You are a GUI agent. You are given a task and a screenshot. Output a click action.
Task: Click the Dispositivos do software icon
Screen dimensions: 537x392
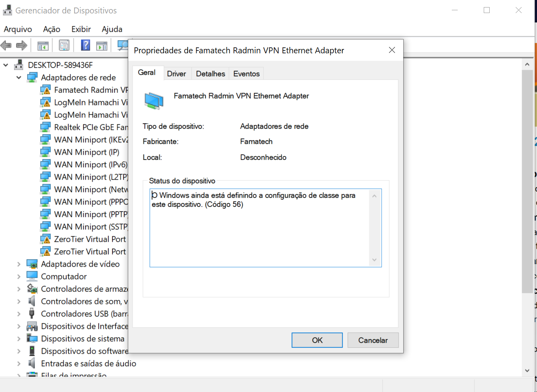pyautogui.click(x=32, y=351)
